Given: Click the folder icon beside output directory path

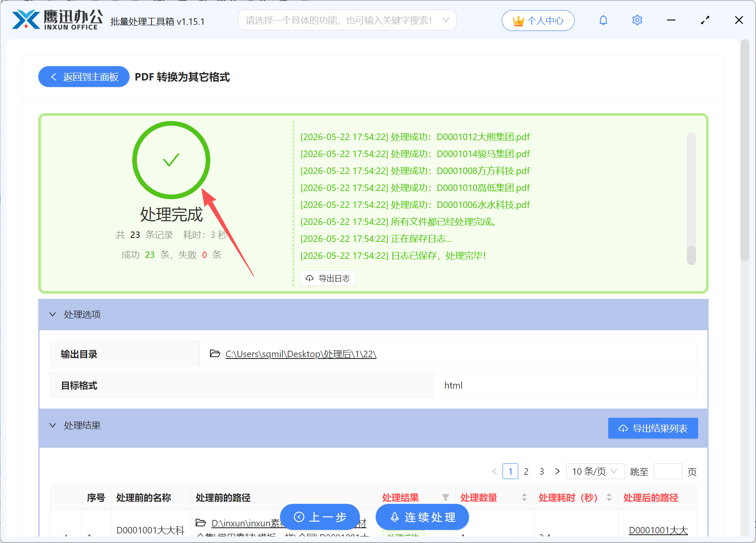Looking at the screenshot, I should pyautogui.click(x=215, y=353).
